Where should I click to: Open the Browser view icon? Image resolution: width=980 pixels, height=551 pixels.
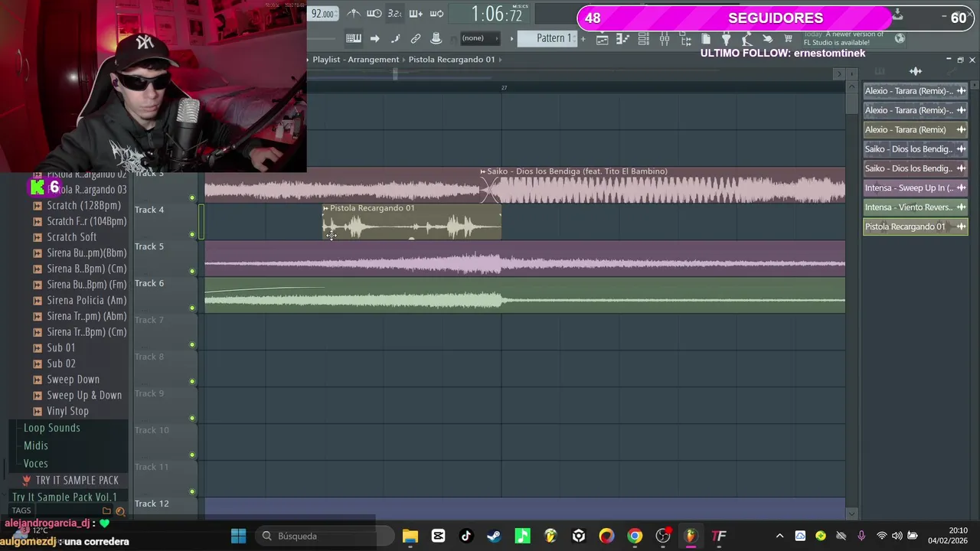coord(684,38)
